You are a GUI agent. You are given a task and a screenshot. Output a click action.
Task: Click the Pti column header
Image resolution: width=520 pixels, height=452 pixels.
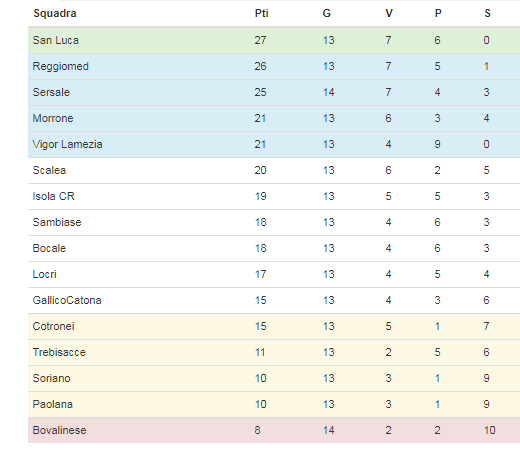pyautogui.click(x=261, y=13)
